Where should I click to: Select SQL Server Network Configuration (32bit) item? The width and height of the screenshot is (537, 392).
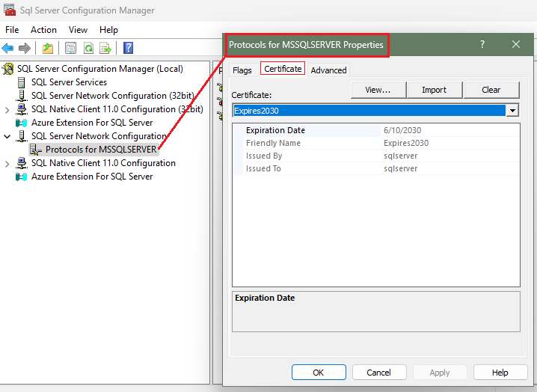pos(113,96)
